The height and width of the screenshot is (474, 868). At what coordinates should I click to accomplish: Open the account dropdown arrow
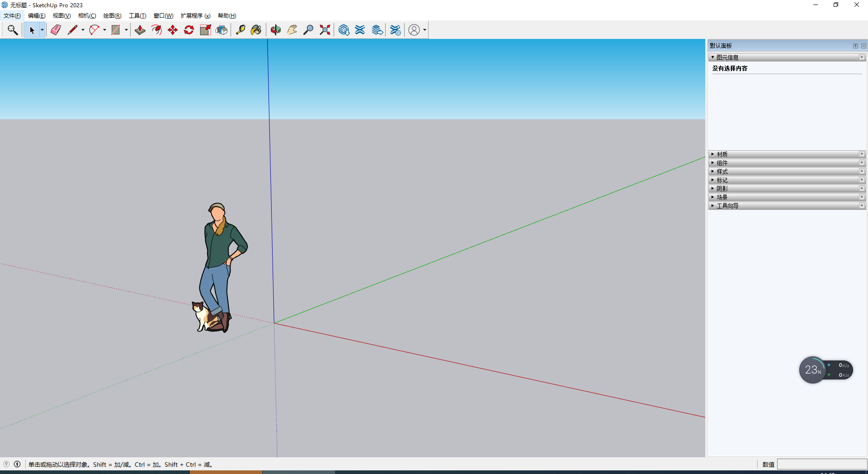(x=425, y=30)
